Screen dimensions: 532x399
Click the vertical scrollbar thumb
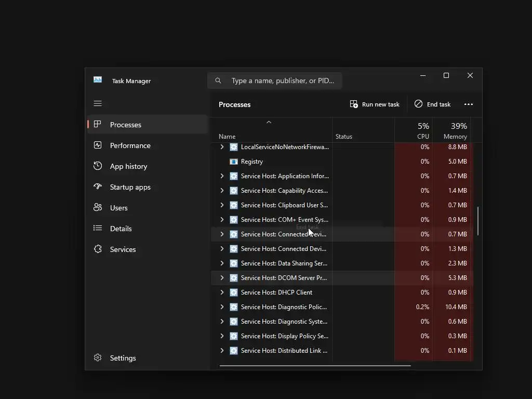tap(478, 221)
